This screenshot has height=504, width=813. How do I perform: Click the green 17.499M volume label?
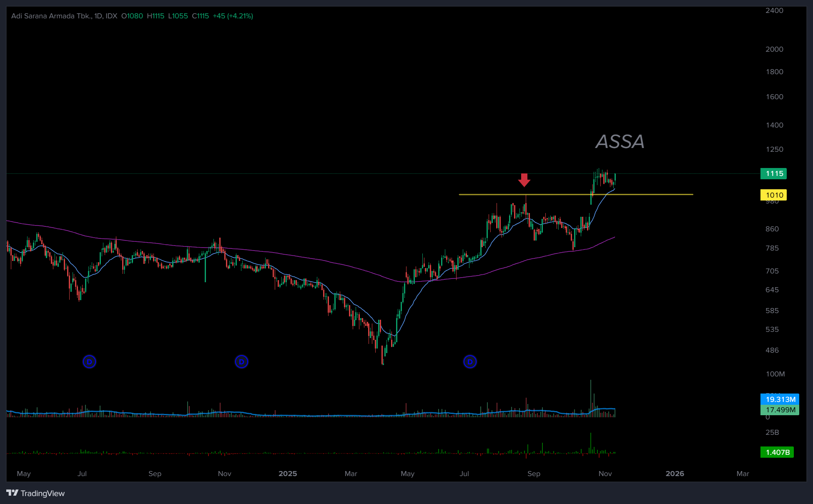coord(780,410)
